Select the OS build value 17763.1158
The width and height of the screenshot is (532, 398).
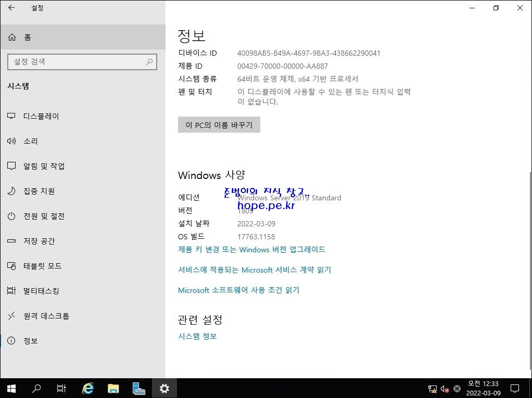pyautogui.click(x=256, y=237)
